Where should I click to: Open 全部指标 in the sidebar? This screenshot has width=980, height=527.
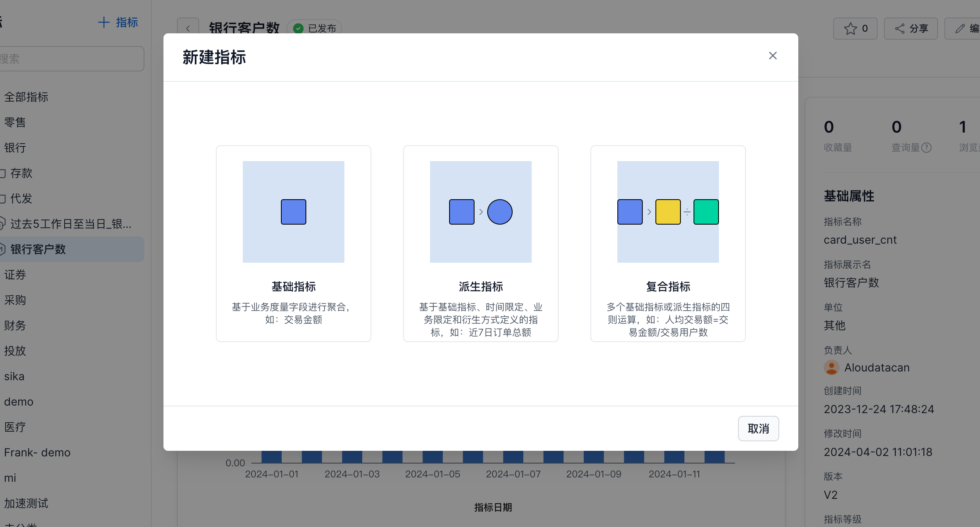pyautogui.click(x=26, y=97)
